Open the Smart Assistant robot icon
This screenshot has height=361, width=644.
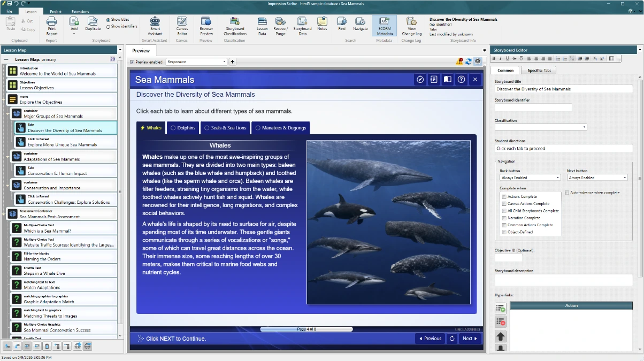tap(155, 21)
